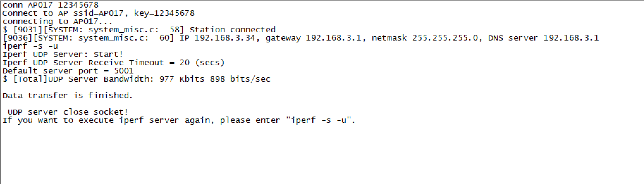Click the DNS server 192.168.3.1 value
This screenshot has height=184, width=644.
[571, 38]
